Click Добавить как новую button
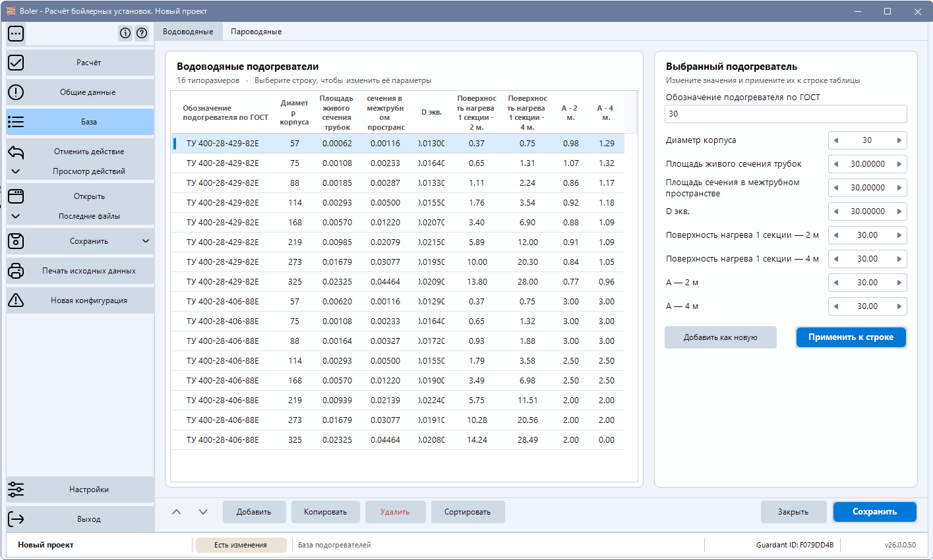Viewport: 933px width, 560px height. 720,337
